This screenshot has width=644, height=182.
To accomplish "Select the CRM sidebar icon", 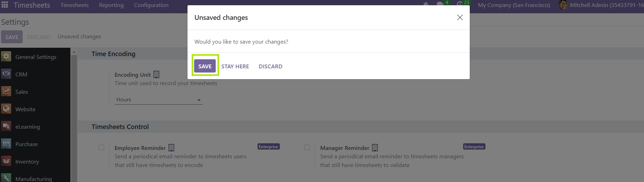I will [x=6, y=74].
